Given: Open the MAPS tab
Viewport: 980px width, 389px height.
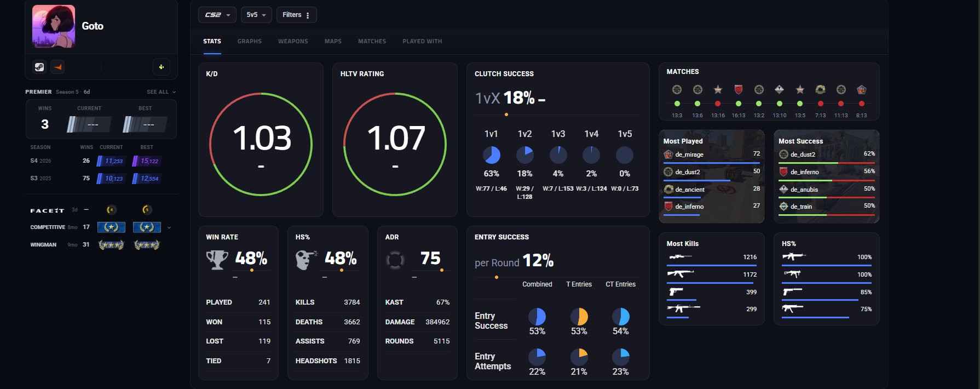Looking at the screenshot, I should tap(333, 41).
